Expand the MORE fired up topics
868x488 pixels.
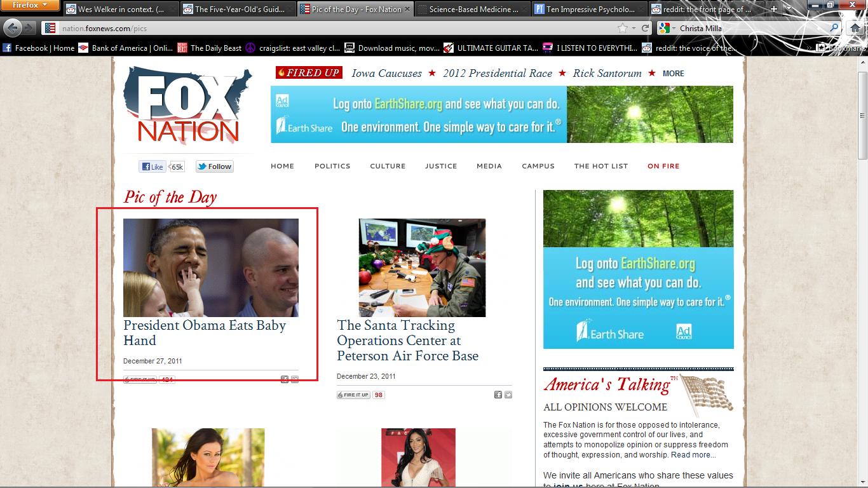point(674,74)
